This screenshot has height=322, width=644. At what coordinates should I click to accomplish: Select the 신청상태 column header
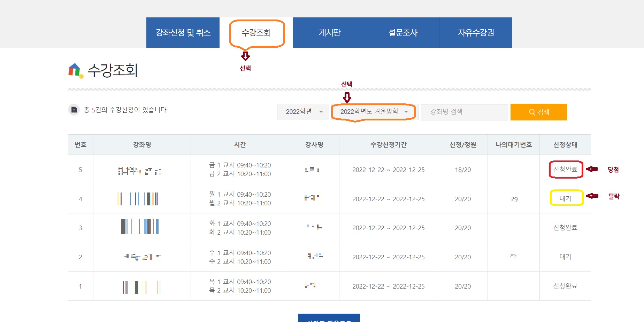point(565,144)
